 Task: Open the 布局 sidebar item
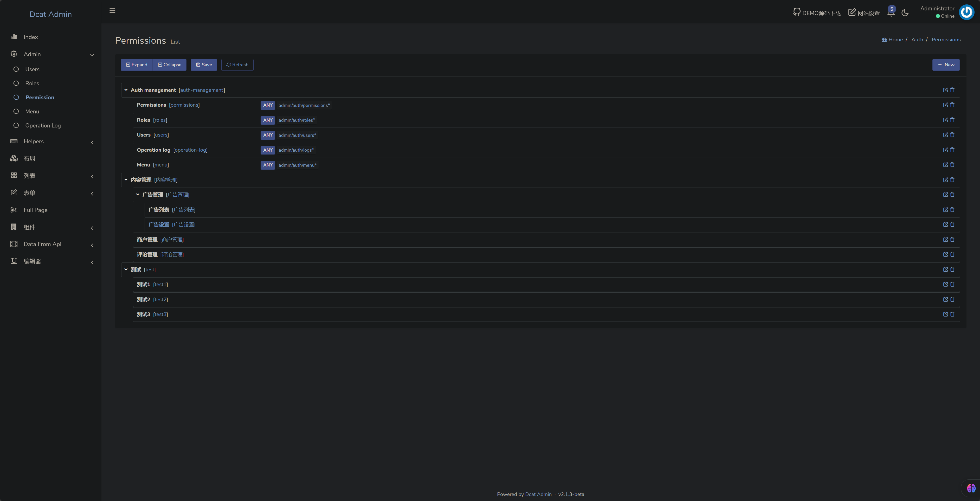tap(51, 159)
